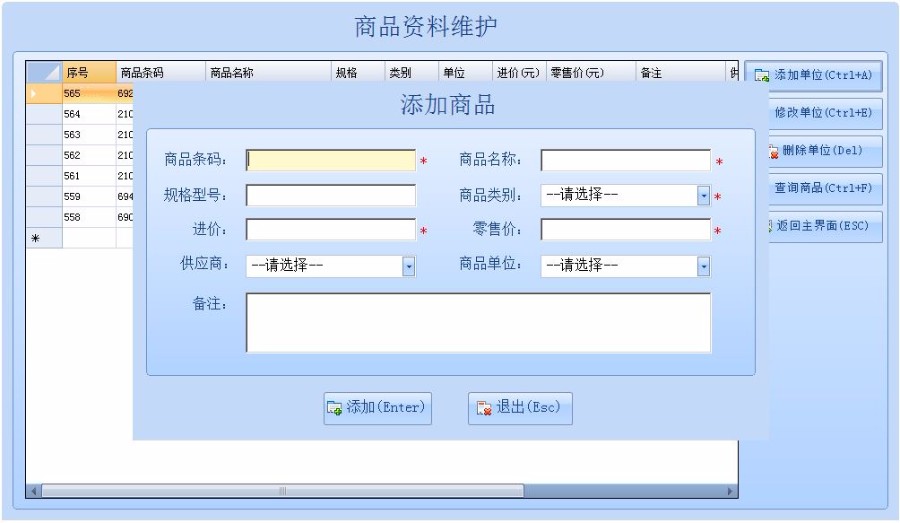Click the 修改单位(Ctrl+E) button
900x523 pixels.
(825, 113)
